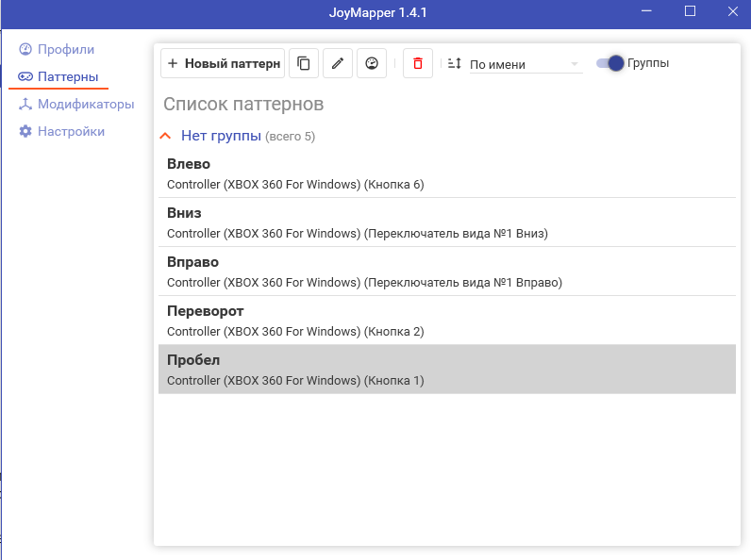751x560 pixels.
Task: Click the Настройки gear icon
Action: click(x=25, y=131)
